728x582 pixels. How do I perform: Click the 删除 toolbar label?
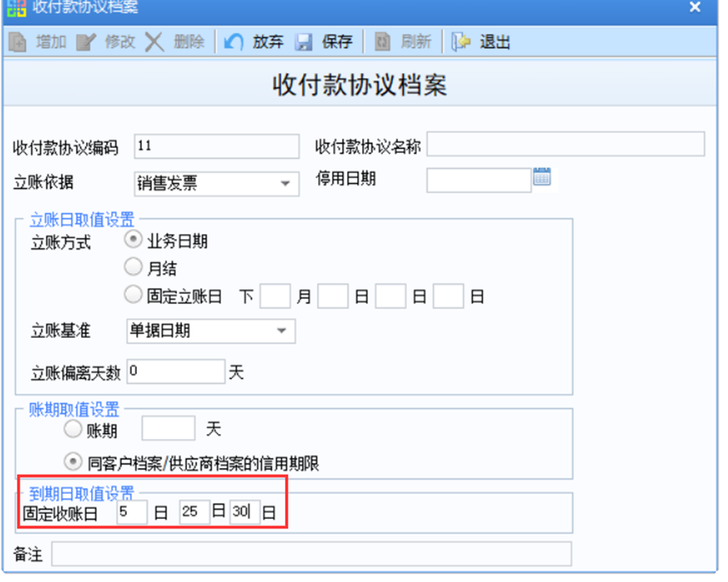tap(189, 43)
